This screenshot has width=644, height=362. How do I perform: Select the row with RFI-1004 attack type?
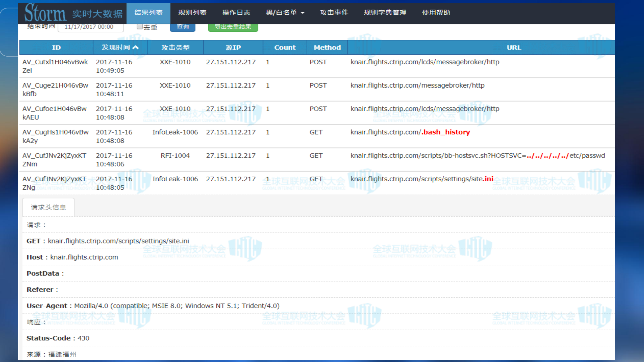coord(175,155)
